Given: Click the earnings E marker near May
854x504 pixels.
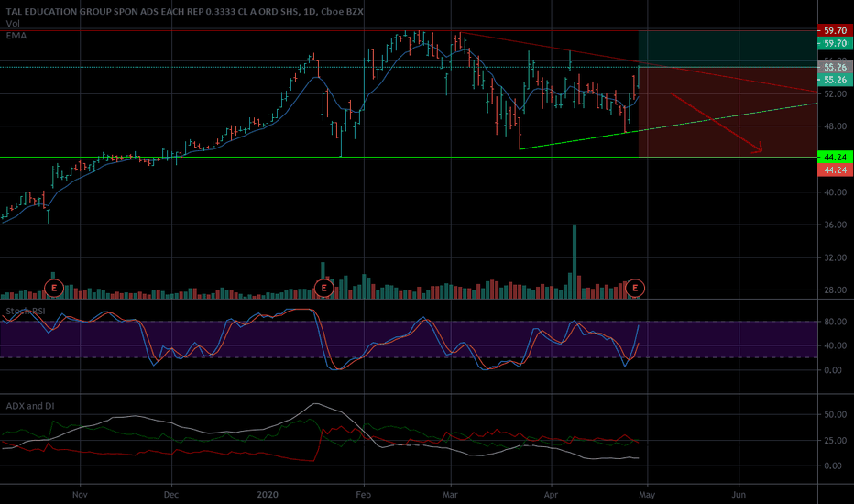Looking at the screenshot, I should pos(635,288).
